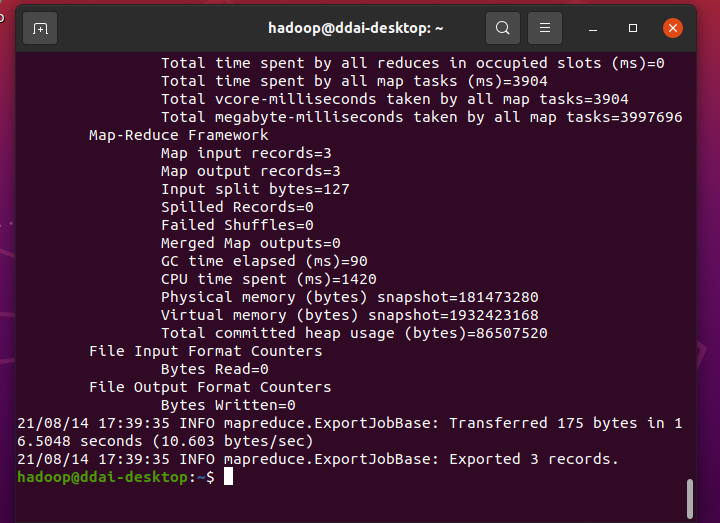
Task: Maximize the terminal window
Action: [x=633, y=28]
